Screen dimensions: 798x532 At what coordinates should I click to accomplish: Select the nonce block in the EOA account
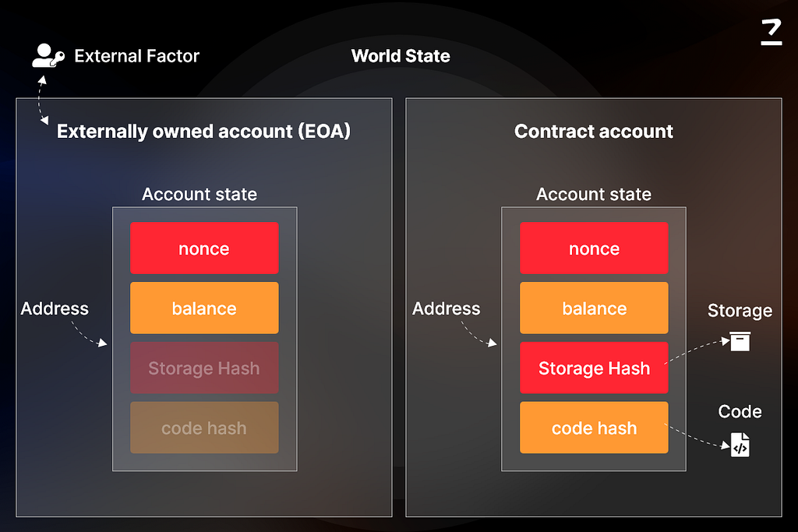click(204, 248)
